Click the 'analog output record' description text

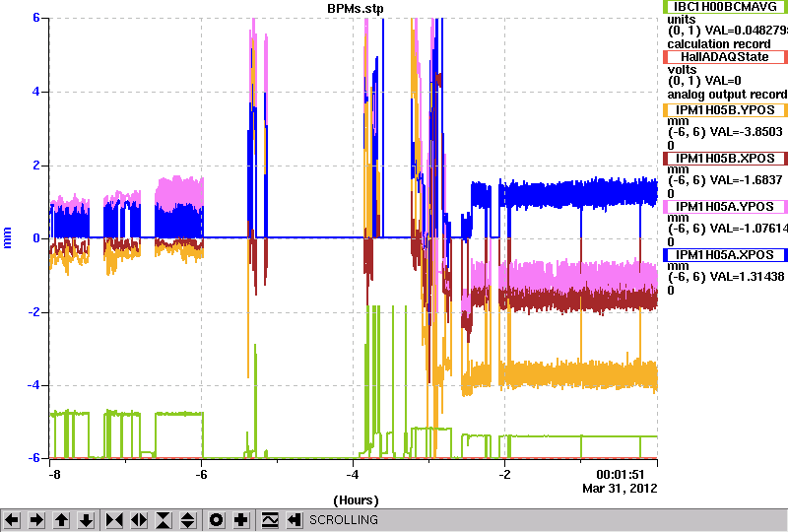(x=727, y=95)
